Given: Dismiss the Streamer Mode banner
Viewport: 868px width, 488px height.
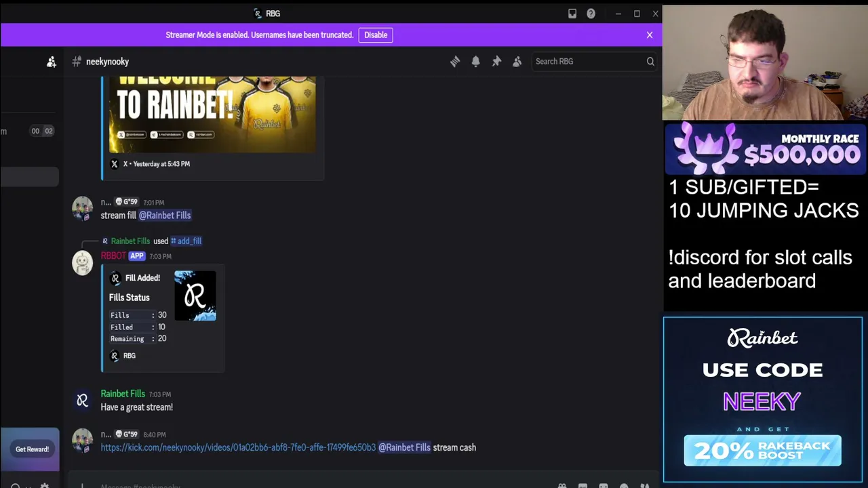Looking at the screenshot, I should [650, 35].
